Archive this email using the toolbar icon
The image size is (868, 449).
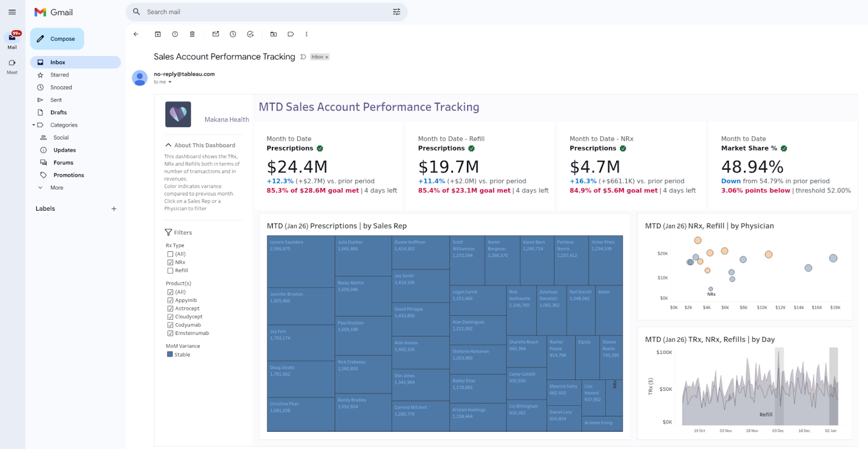(x=158, y=34)
